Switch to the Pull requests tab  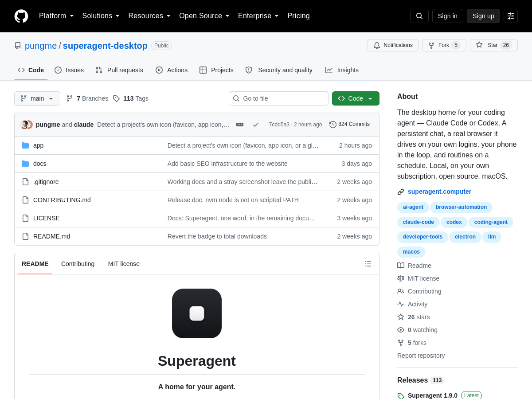(119, 70)
